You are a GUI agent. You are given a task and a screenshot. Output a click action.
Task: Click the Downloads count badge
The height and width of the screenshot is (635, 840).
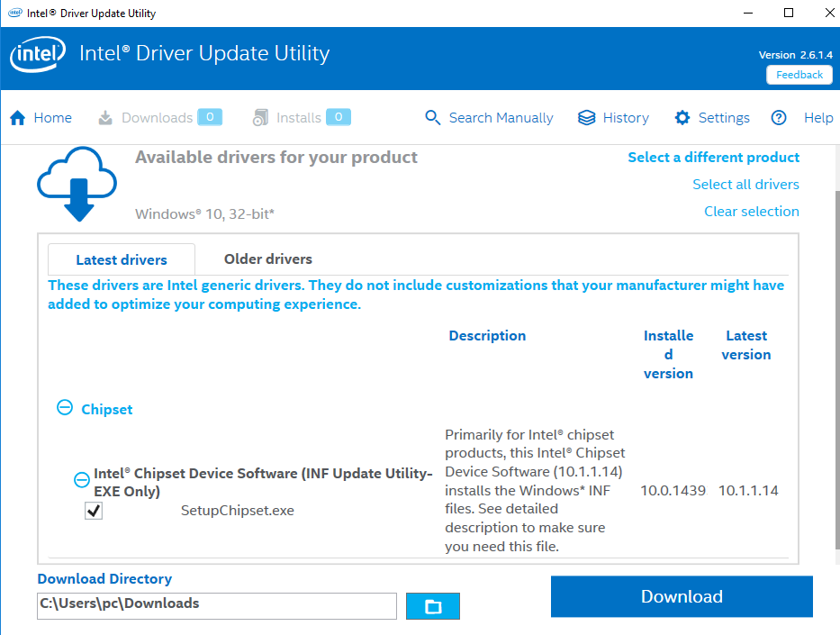[x=210, y=117]
